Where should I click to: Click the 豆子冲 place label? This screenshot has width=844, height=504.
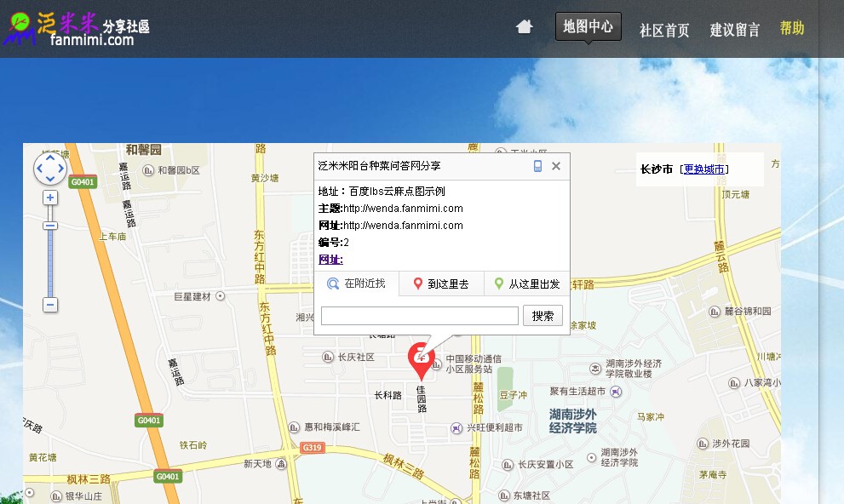click(x=514, y=395)
